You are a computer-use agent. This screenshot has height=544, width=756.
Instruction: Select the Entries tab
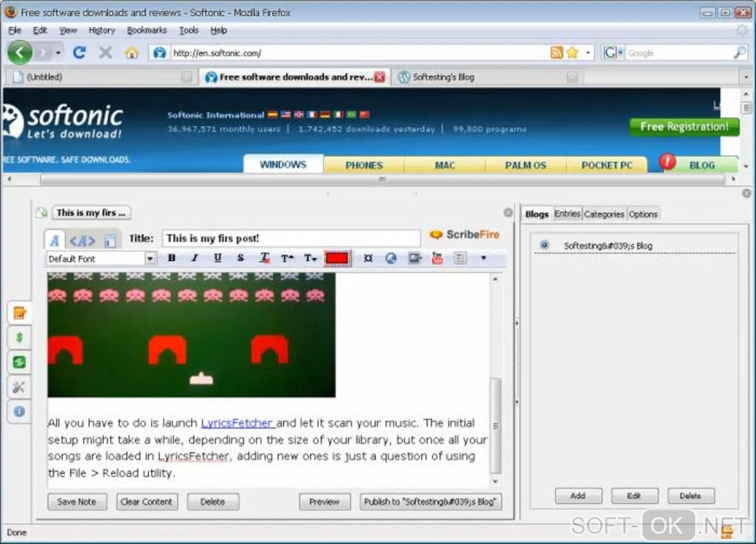point(567,213)
